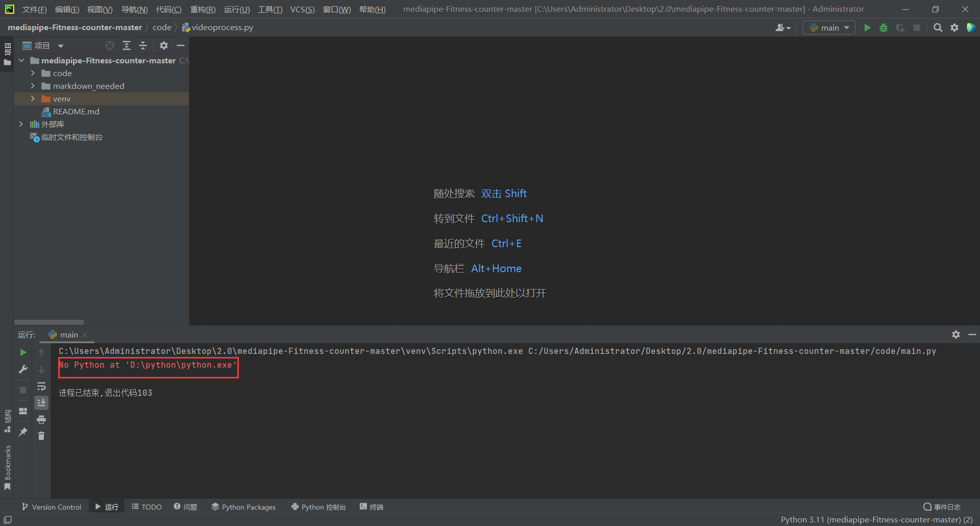Open the TODO tool window
Viewport: 980px width, 526px height.
[146, 507]
